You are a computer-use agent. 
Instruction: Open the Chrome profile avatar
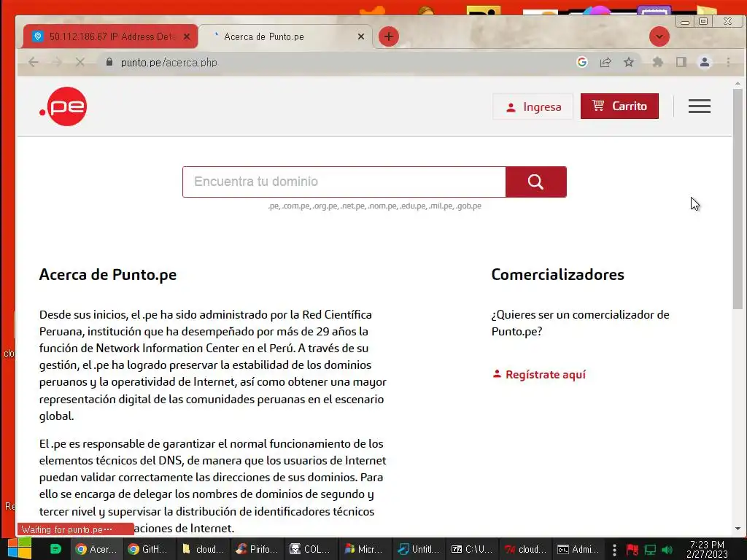tap(705, 63)
